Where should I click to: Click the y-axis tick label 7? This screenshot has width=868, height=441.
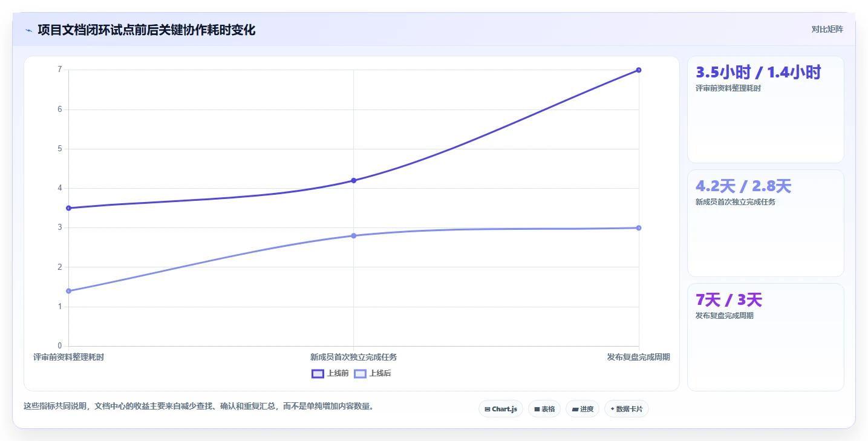point(60,70)
